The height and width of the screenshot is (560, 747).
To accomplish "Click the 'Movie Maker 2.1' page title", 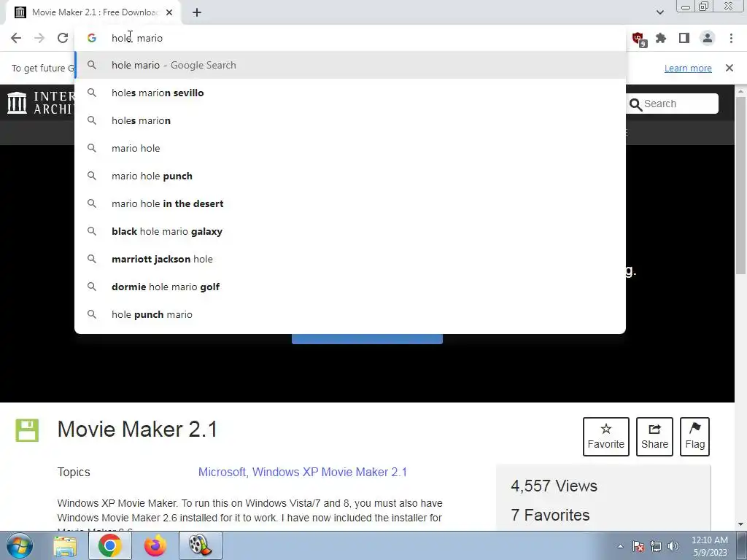I will pyautogui.click(x=137, y=429).
